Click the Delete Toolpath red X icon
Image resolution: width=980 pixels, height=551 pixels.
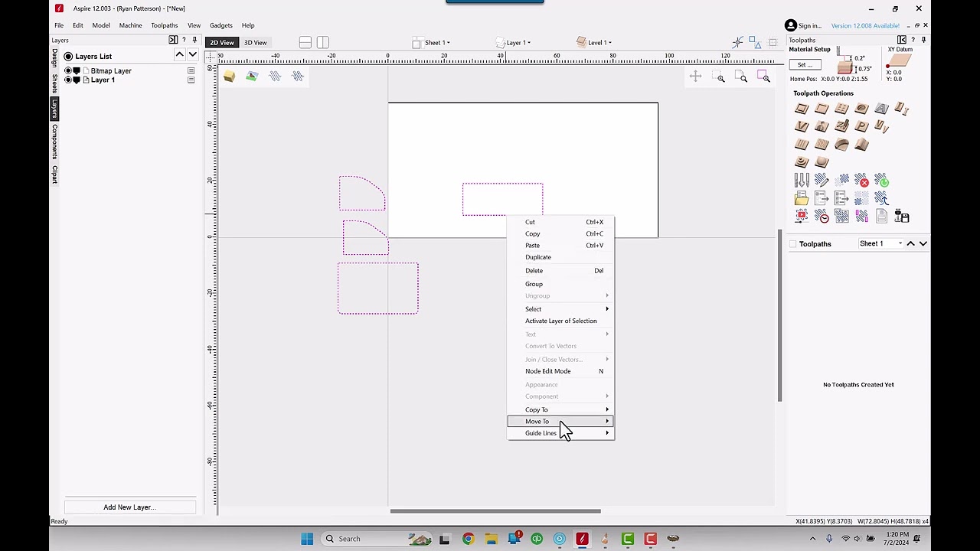click(861, 181)
